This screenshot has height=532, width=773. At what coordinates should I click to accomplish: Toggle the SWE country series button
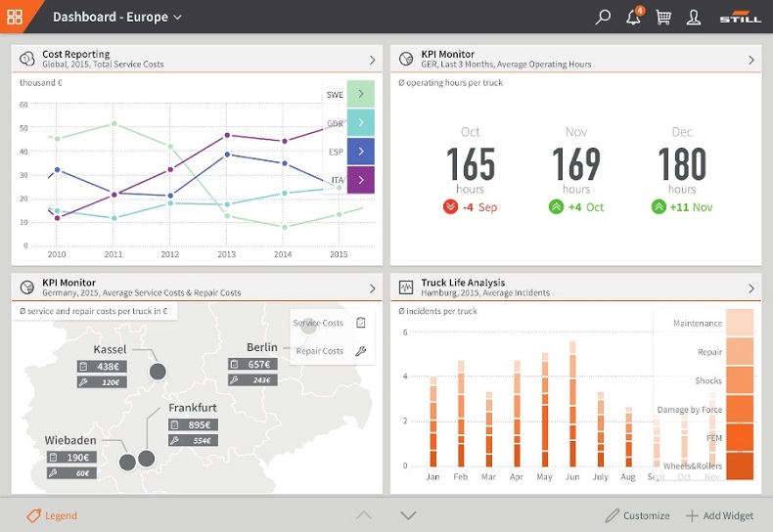coord(361,94)
